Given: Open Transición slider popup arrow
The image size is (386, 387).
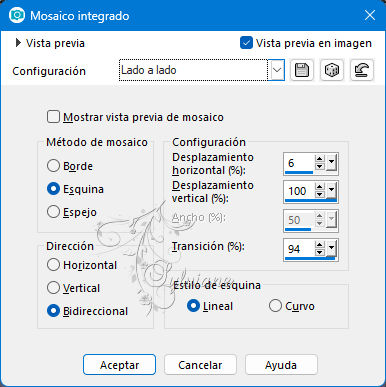Looking at the screenshot, I should click(331, 249).
